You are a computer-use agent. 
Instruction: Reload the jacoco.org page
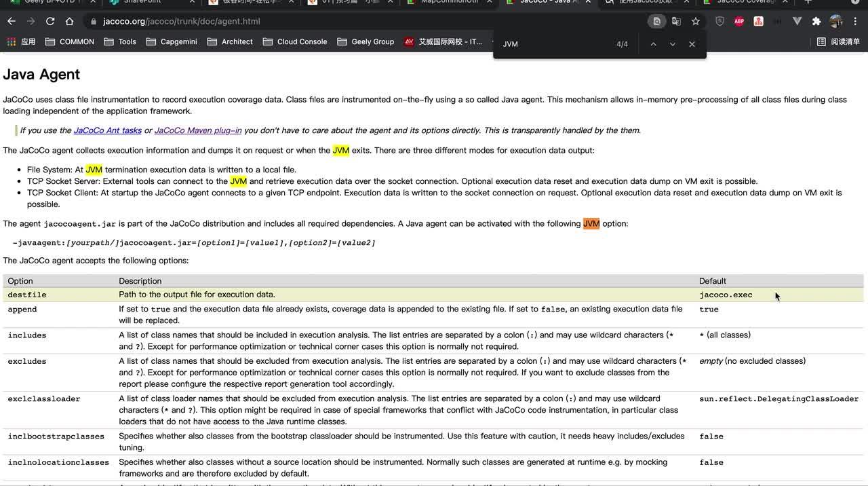click(50, 21)
